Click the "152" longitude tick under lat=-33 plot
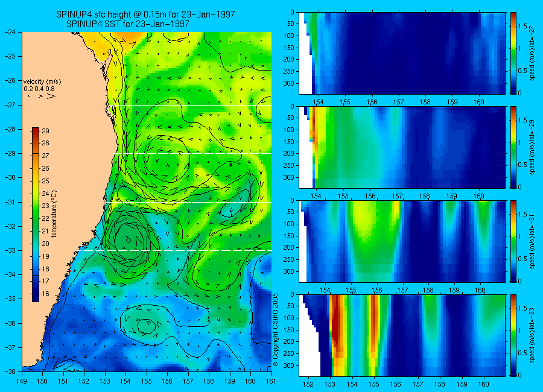 point(308,384)
